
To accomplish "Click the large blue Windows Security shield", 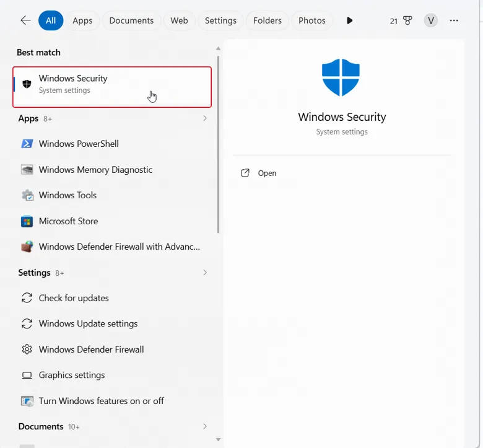I will [x=341, y=77].
